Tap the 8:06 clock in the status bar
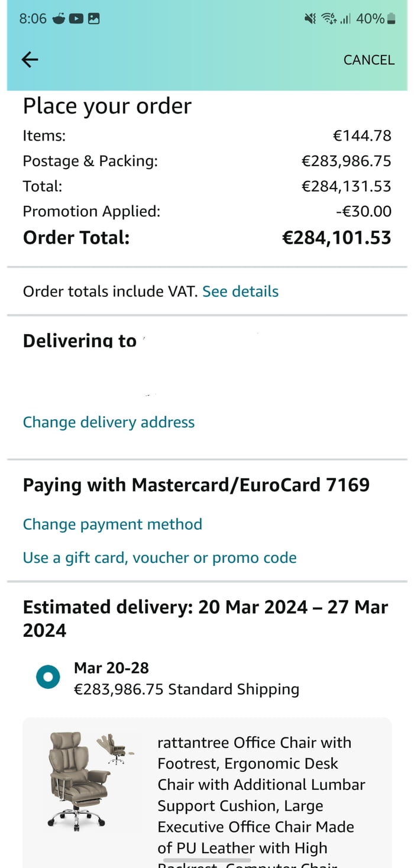414x868 pixels. (33, 18)
